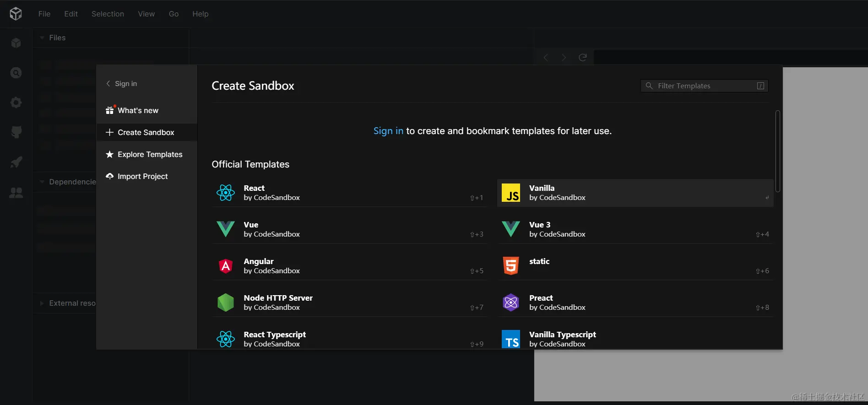
Task: Open the Selection menu
Action: coord(108,14)
